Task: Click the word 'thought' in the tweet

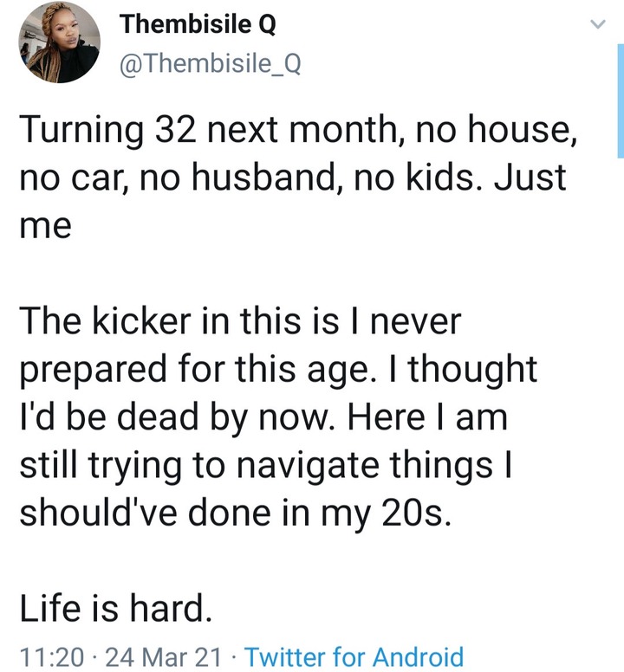Action: (473, 370)
